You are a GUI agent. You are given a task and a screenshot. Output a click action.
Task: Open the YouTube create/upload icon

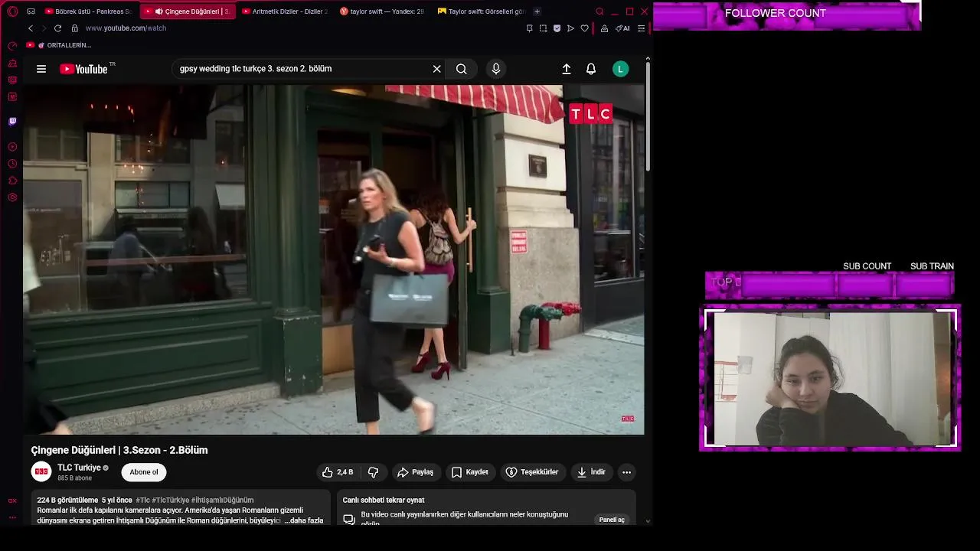point(567,69)
